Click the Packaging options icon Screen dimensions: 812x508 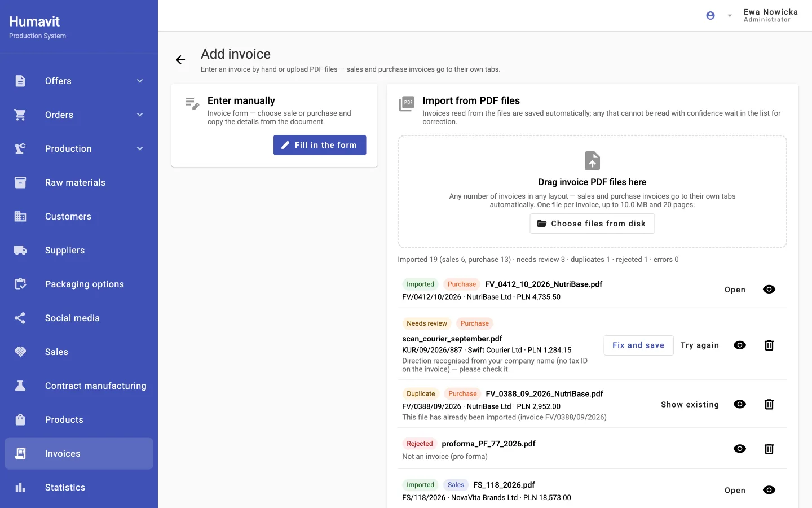tap(20, 284)
